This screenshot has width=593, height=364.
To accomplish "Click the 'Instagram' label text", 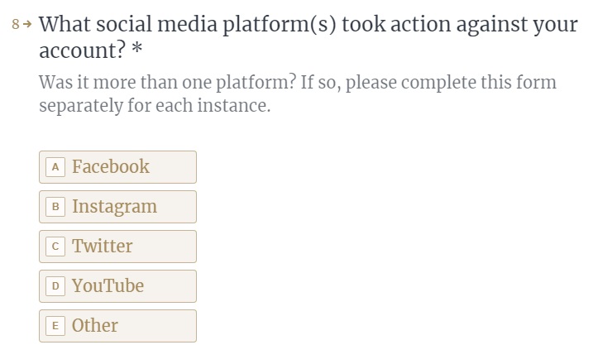I will pos(114,208).
